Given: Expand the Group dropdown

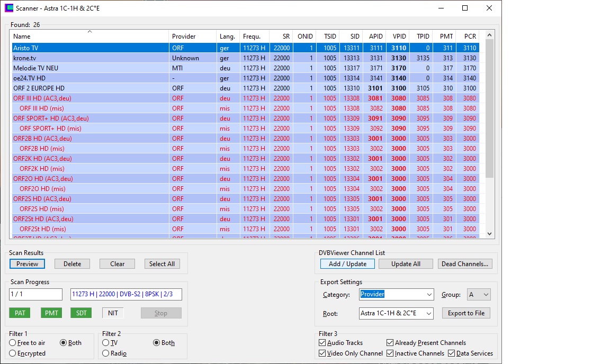Looking at the screenshot, I should (479, 294).
